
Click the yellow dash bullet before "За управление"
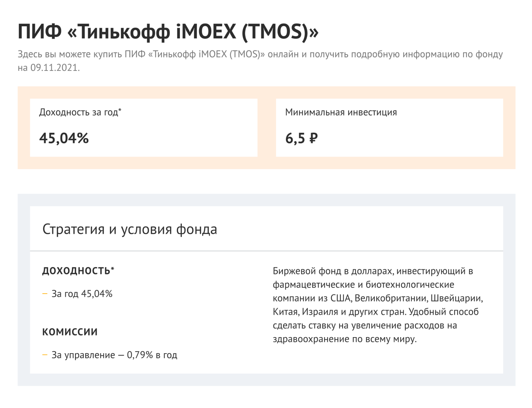click(x=45, y=355)
